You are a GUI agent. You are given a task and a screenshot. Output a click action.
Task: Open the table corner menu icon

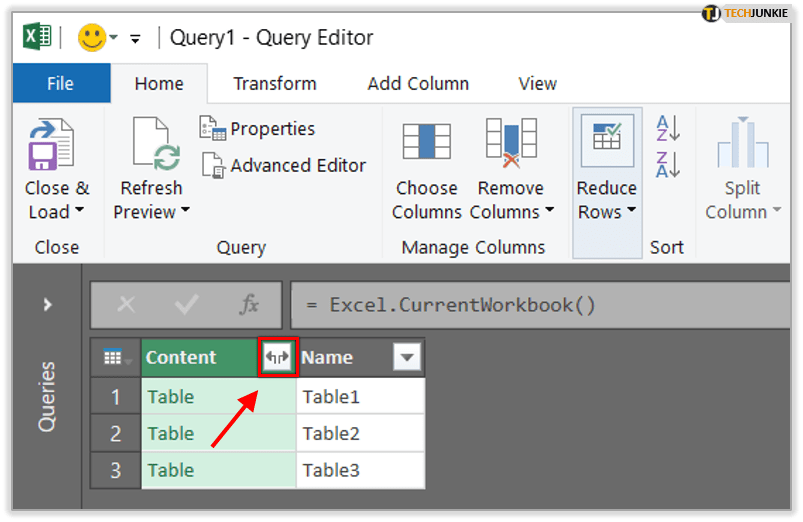point(114,358)
